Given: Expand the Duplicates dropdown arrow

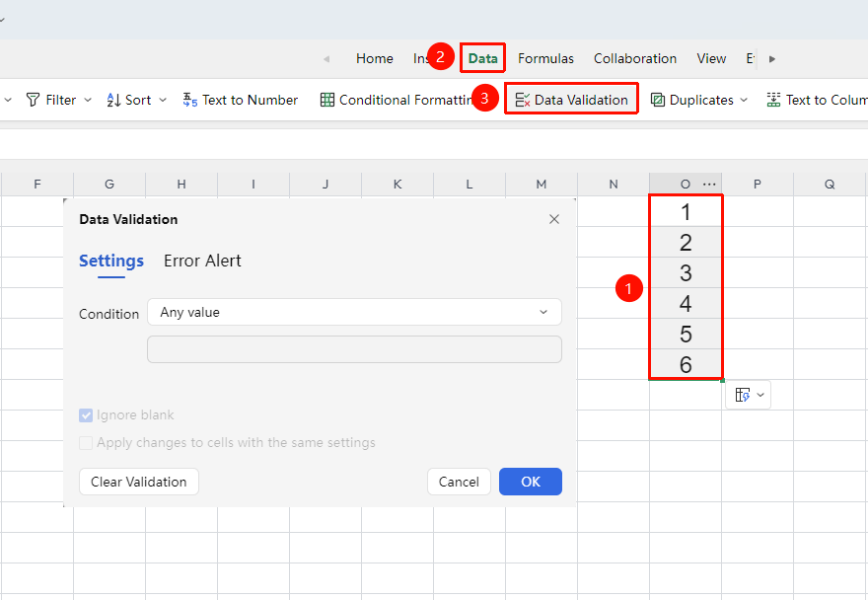Looking at the screenshot, I should tap(744, 100).
